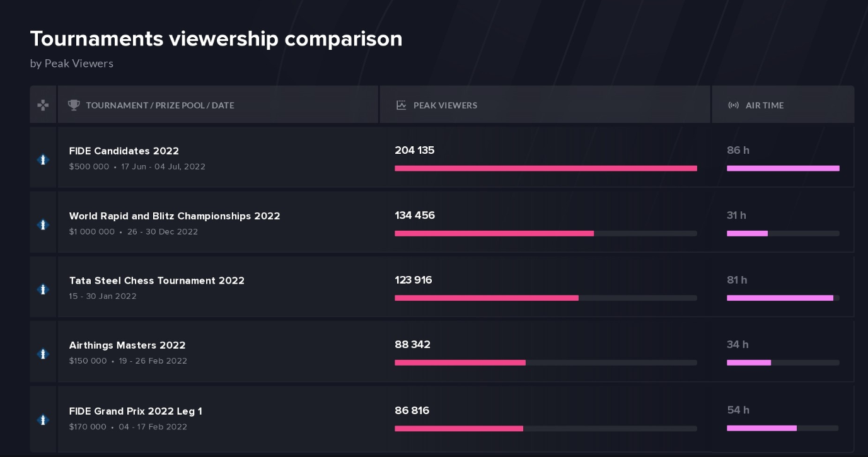Click chess icon in FIDE Grand Prix row
This screenshot has width=868, height=457.
point(43,420)
